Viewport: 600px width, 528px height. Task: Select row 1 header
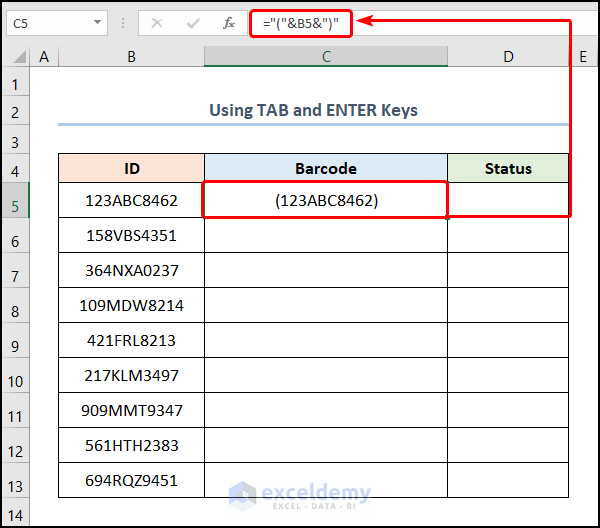[x=15, y=81]
